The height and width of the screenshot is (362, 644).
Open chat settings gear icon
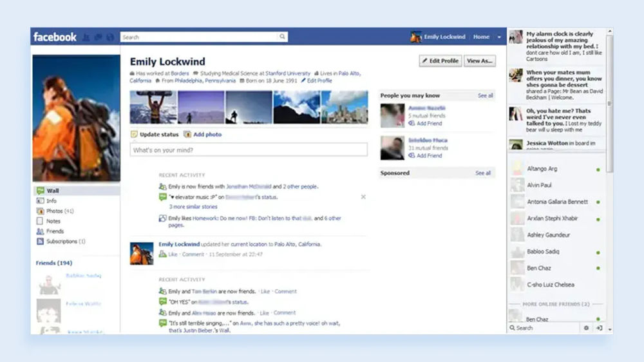tap(586, 328)
